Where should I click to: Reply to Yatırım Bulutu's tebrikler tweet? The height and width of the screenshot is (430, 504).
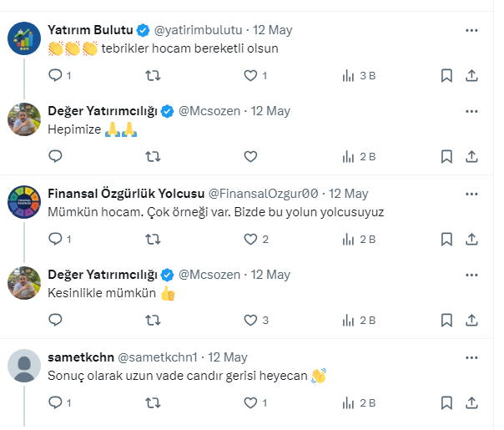pyautogui.click(x=55, y=76)
